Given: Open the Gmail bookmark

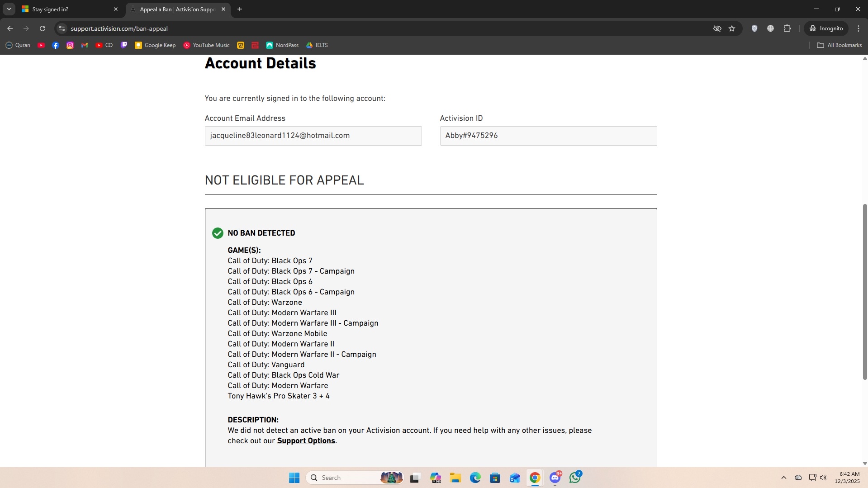Looking at the screenshot, I should pyautogui.click(x=85, y=45).
